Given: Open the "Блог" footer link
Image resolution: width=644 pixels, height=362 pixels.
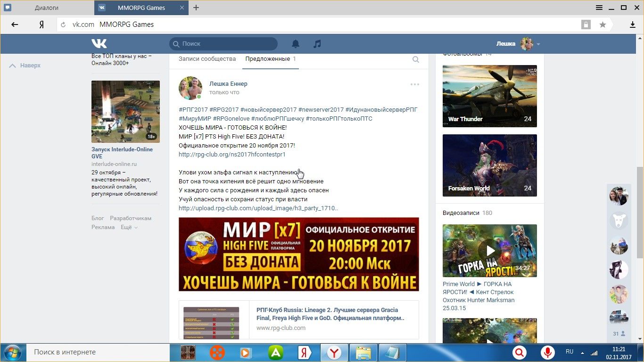Looking at the screenshot, I should click(x=98, y=218).
